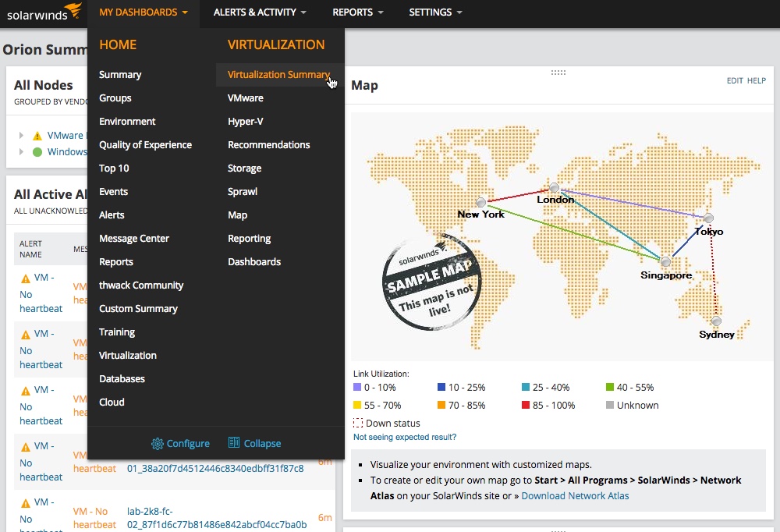
Task: Open thwack Community menu item
Action: click(x=141, y=286)
